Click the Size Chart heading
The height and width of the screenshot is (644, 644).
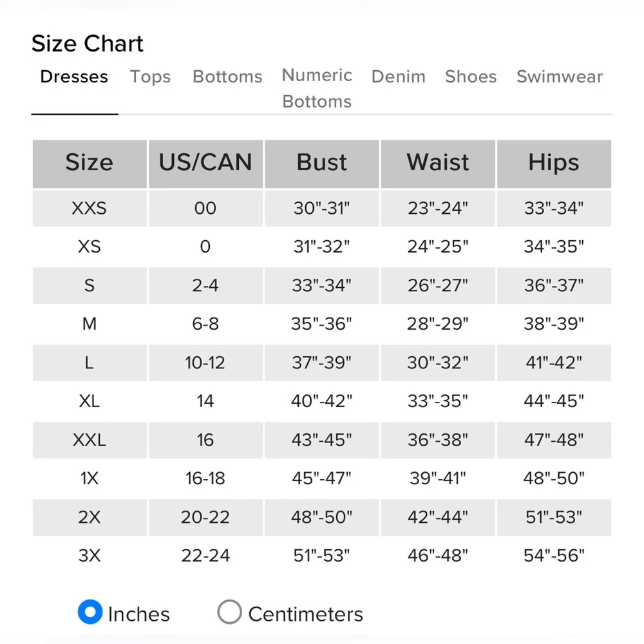[x=88, y=44]
